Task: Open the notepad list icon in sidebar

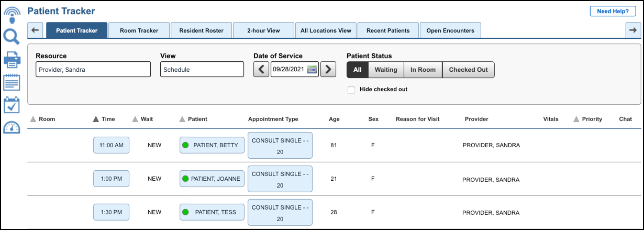Action: (12, 82)
